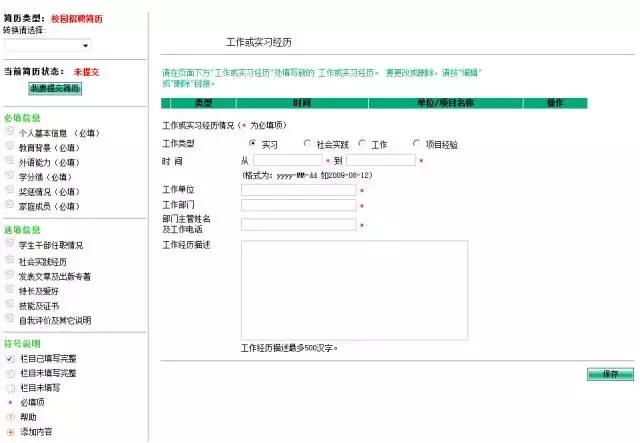Click status icon beside 外语能力
The image size is (640, 443).
click(9, 160)
